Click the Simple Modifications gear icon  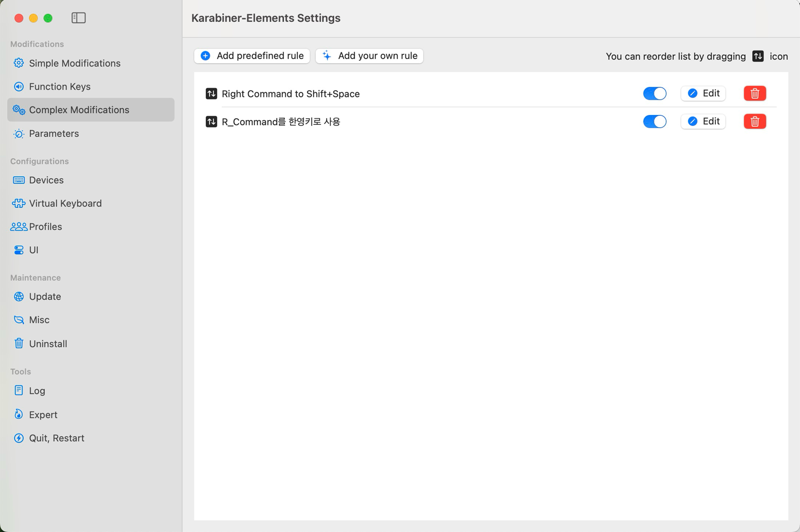coord(19,63)
